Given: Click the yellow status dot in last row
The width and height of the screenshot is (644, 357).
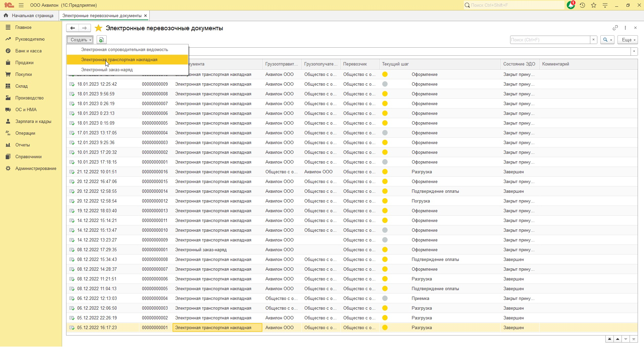Looking at the screenshot, I should click(385, 328).
